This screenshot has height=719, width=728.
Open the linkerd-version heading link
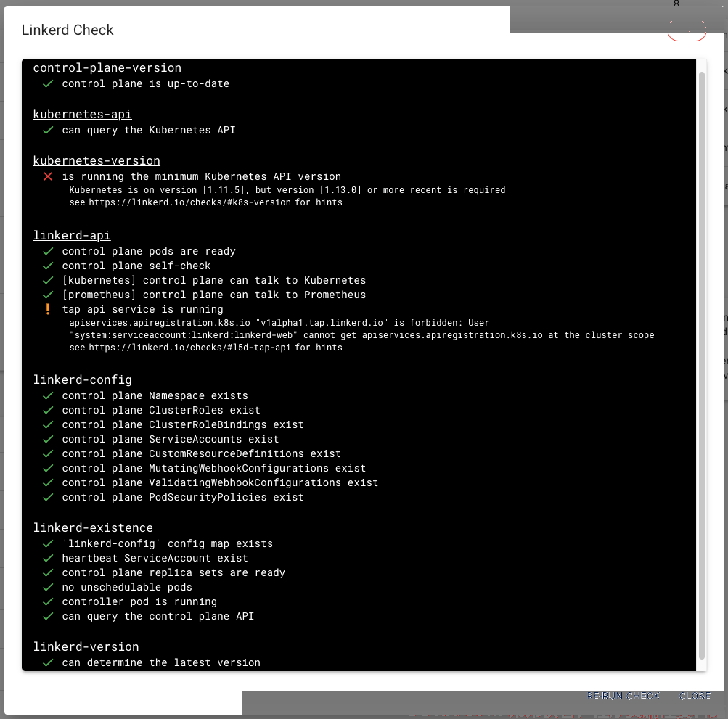pyautogui.click(x=86, y=646)
